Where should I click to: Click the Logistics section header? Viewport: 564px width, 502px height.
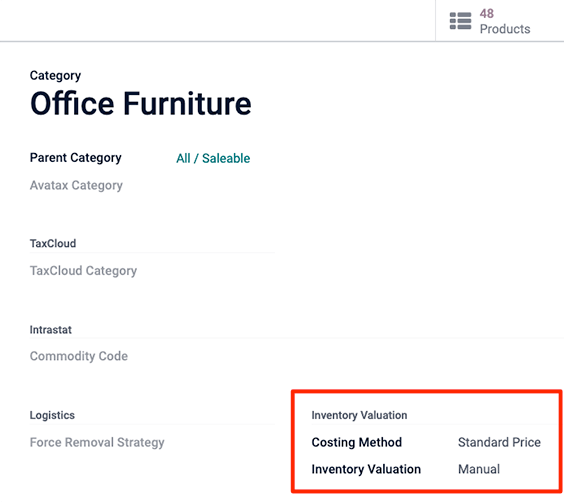click(x=52, y=415)
